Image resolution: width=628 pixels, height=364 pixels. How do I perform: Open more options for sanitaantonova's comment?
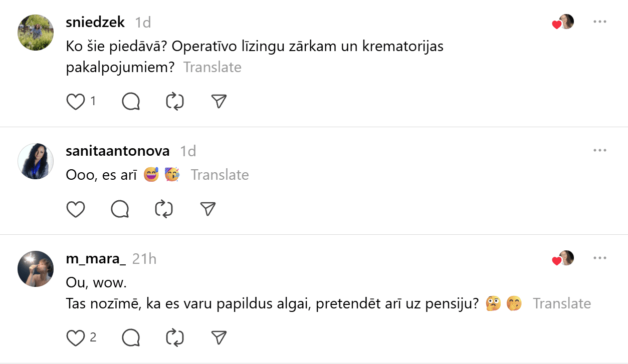coord(599,150)
